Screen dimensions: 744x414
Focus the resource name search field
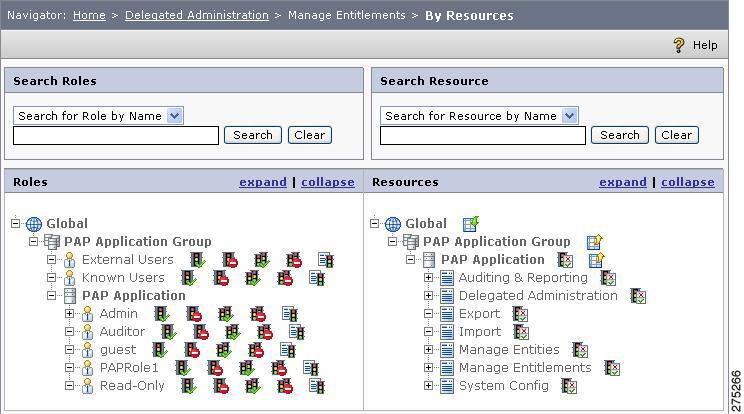[483, 136]
